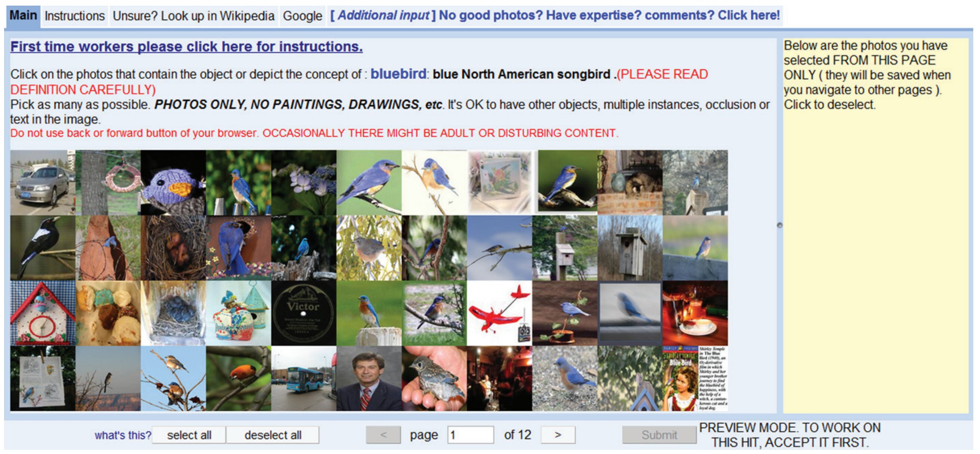Click the Submit button
Screen dimensions: 980x454
pos(659,435)
